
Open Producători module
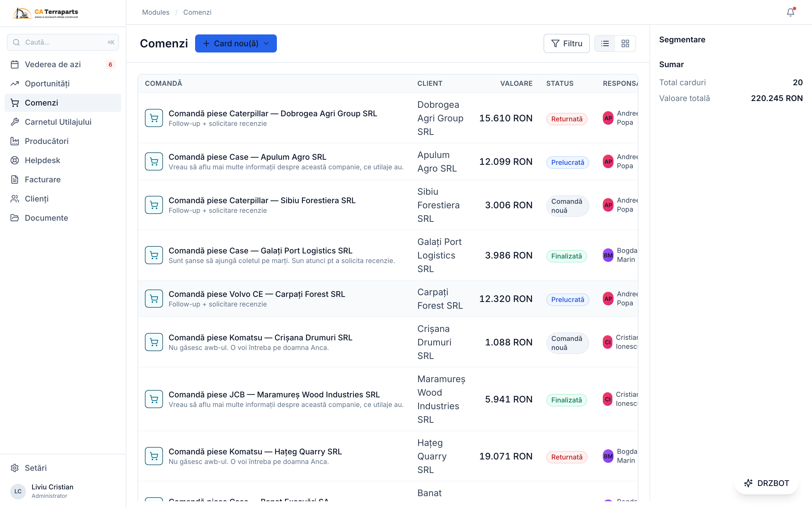tap(63, 141)
